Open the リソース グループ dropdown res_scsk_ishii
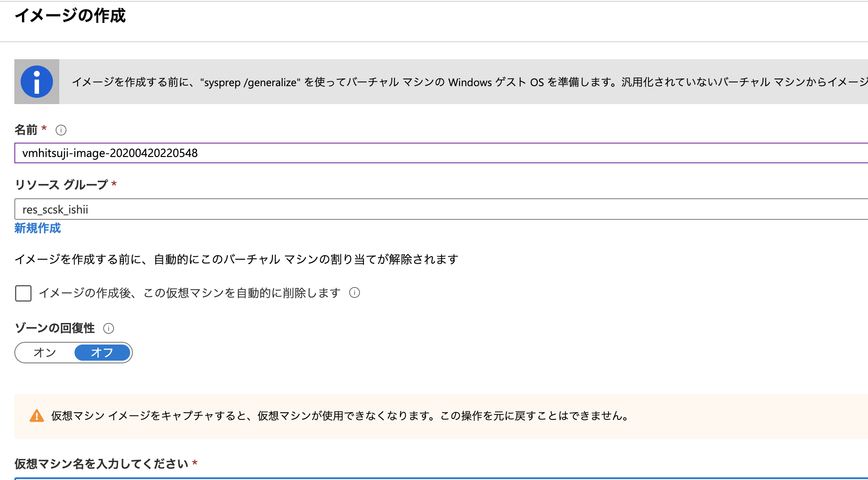The height and width of the screenshot is (480, 868). (441, 209)
